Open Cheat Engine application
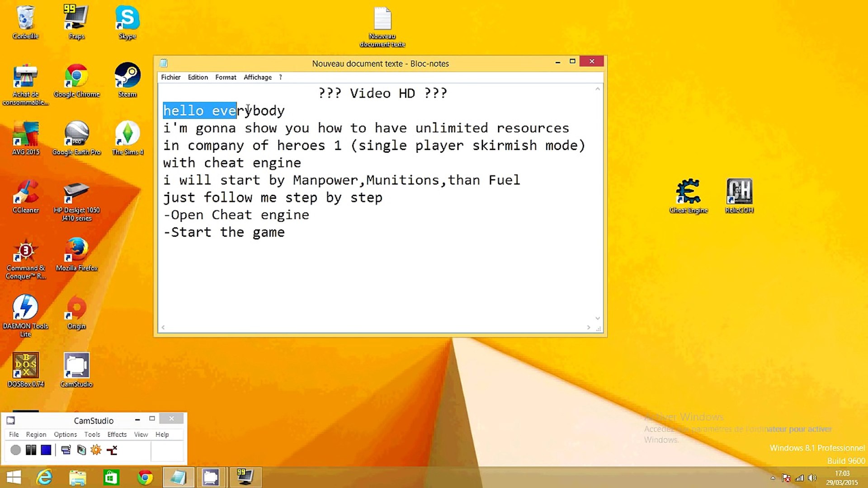The image size is (868, 488). (x=688, y=194)
